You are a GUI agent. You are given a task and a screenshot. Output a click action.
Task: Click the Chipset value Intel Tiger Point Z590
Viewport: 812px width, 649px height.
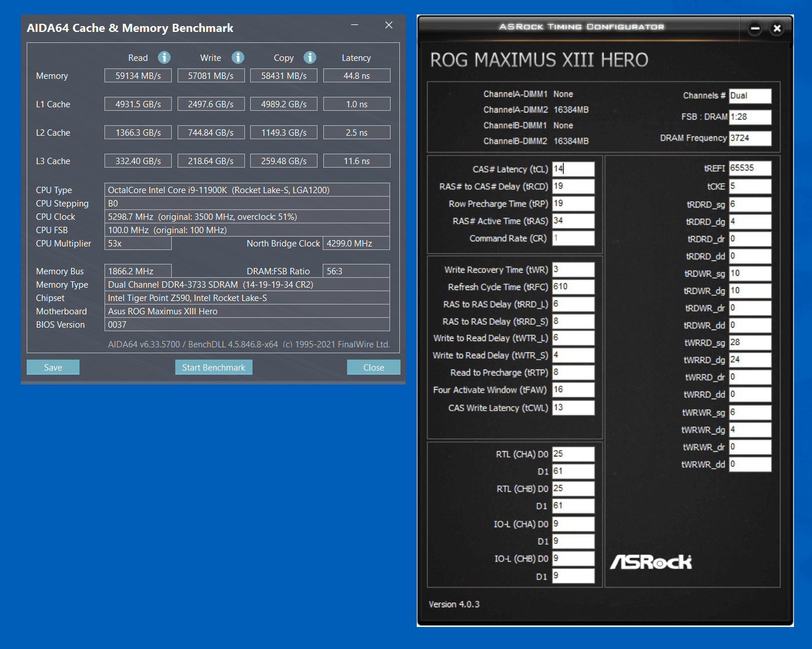coord(247,298)
